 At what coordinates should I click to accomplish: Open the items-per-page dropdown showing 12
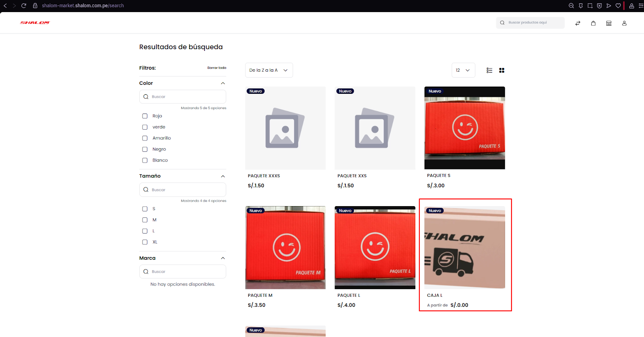click(x=463, y=70)
